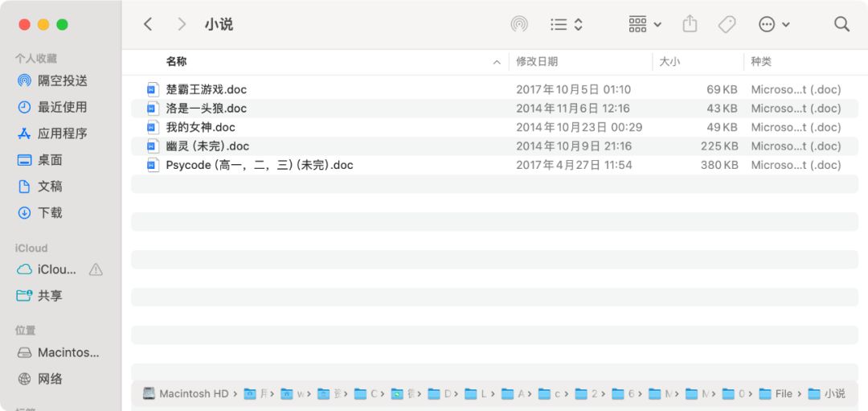Image resolution: width=868 pixels, height=411 pixels.
Task: Click the File folder in the path bar
Action: pyautogui.click(x=776, y=394)
